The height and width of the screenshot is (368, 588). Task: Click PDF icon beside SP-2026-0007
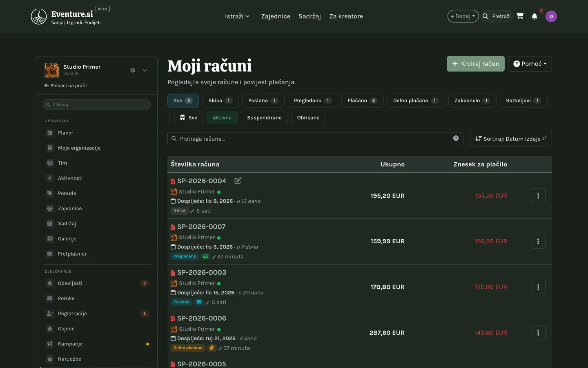click(x=173, y=227)
